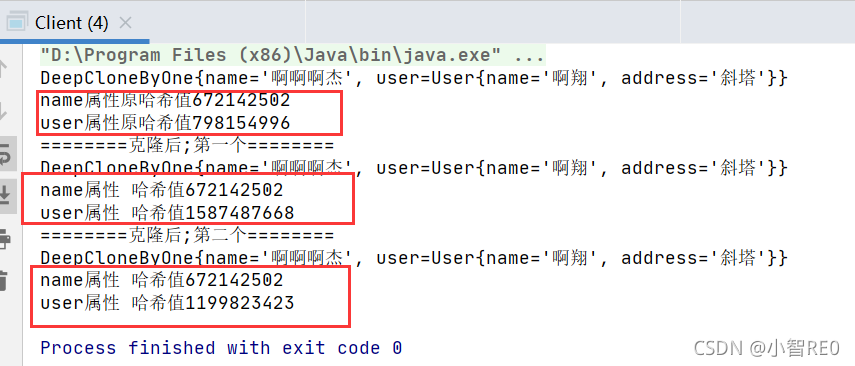
Task: Click DeepCloneByOne line below the 第一个 separator
Action: click(414, 167)
